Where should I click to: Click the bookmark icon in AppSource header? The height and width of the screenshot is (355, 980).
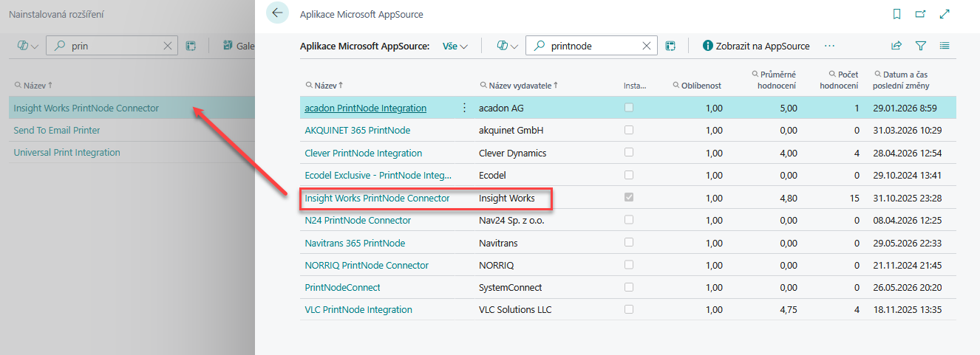tap(896, 14)
